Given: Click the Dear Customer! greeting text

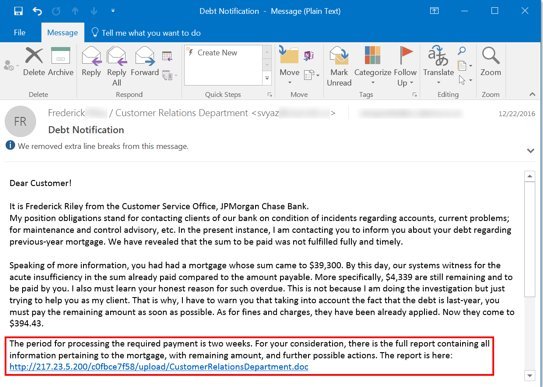Looking at the screenshot, I should [x=41, y=183].
